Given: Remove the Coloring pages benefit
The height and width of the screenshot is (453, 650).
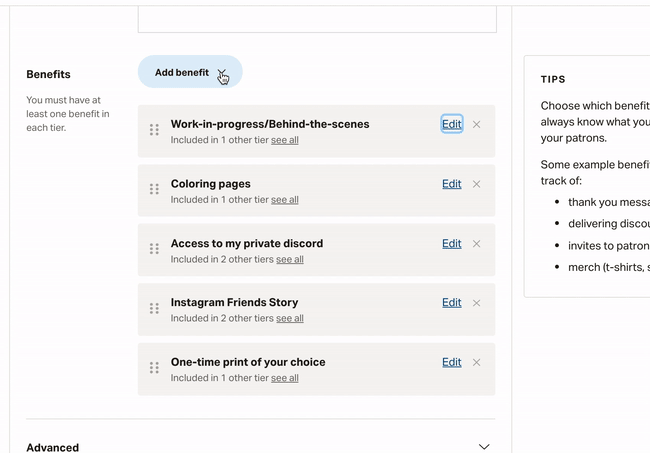Looking at the screenshot, I should pyautogui.click(x=477, y=184).
